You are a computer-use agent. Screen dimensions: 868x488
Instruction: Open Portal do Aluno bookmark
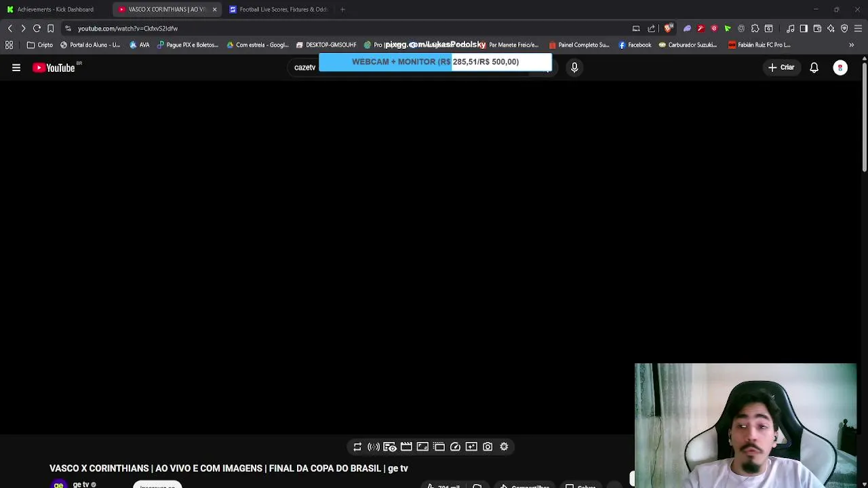[x=90, y=45]
